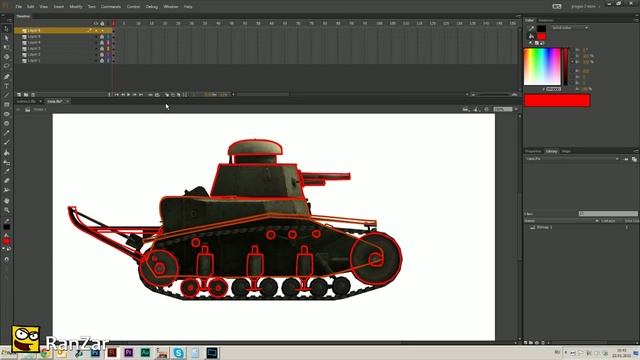This screenshot has height=360, width=640.
Task: Open the Library document dropdown
Action: (572, 159)
